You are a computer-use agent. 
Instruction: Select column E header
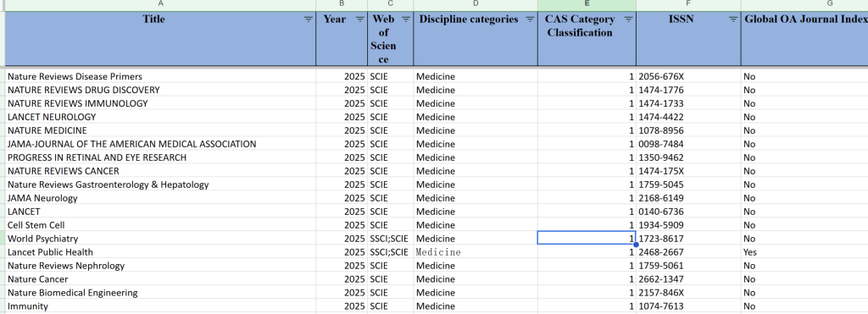coord(587,4)
